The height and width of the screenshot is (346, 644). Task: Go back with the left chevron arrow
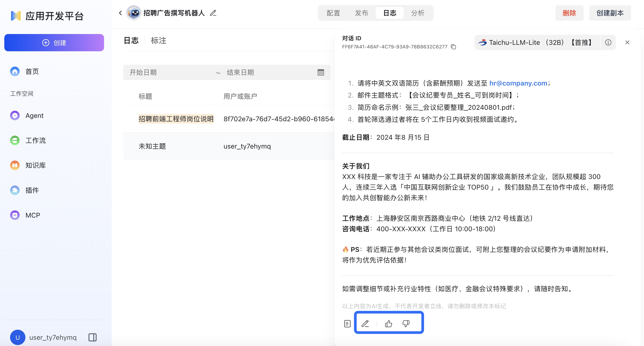point(121,13)
